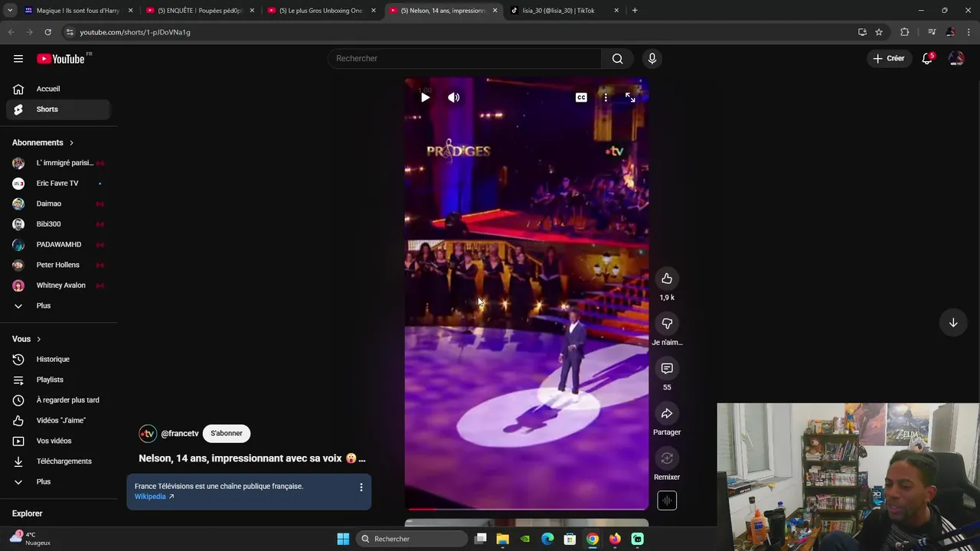Bookmark this page with the star

879,32
